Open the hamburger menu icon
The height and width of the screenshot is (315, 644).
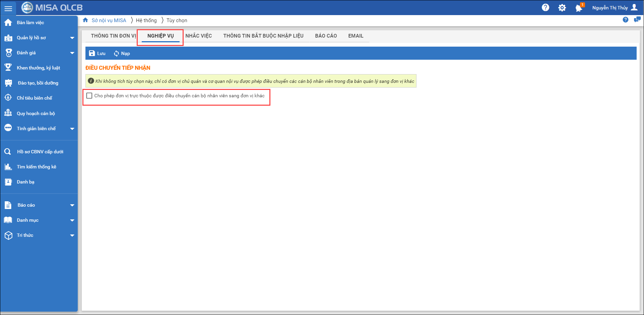(8, 8)
